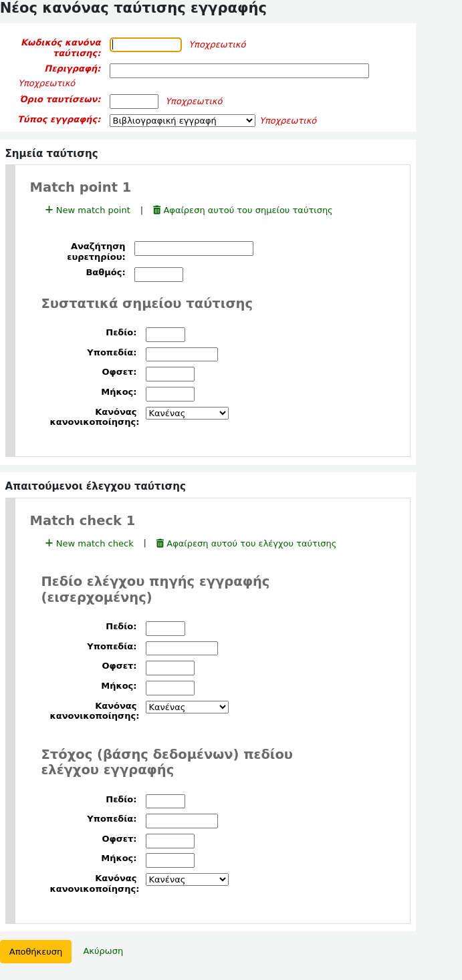The height and width of the screenshot is (980, 462).
Task: Click into the Περιγραφή text field
Action: click(x=239, y=71)
